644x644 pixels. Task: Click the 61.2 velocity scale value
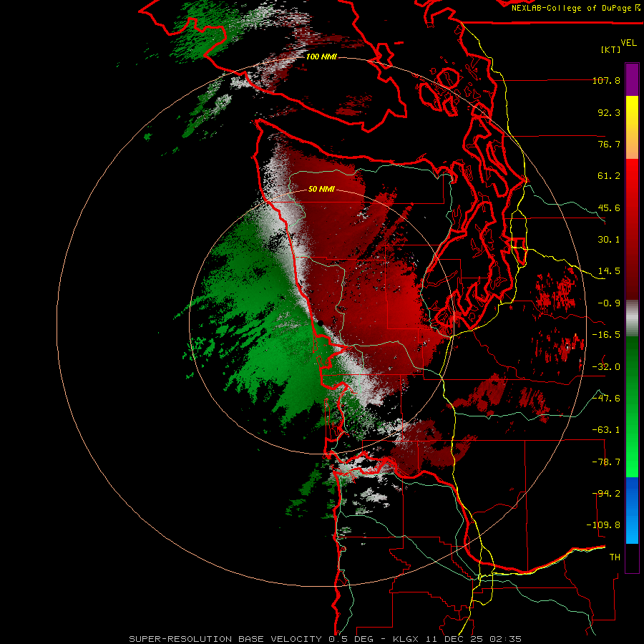pos(609,176)
